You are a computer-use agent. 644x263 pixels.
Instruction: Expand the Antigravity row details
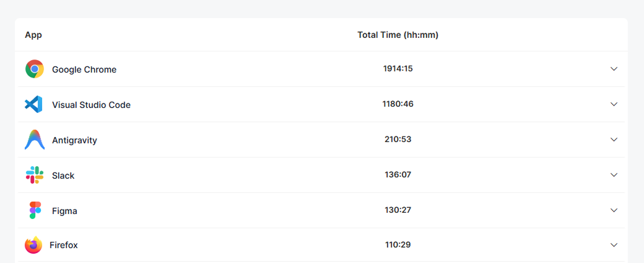614,140
